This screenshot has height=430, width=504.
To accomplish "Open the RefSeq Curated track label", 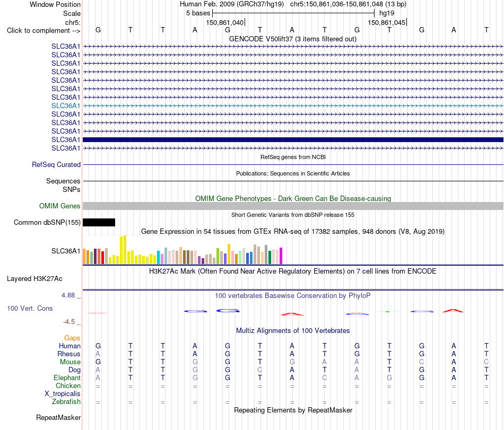I will 56,164.
